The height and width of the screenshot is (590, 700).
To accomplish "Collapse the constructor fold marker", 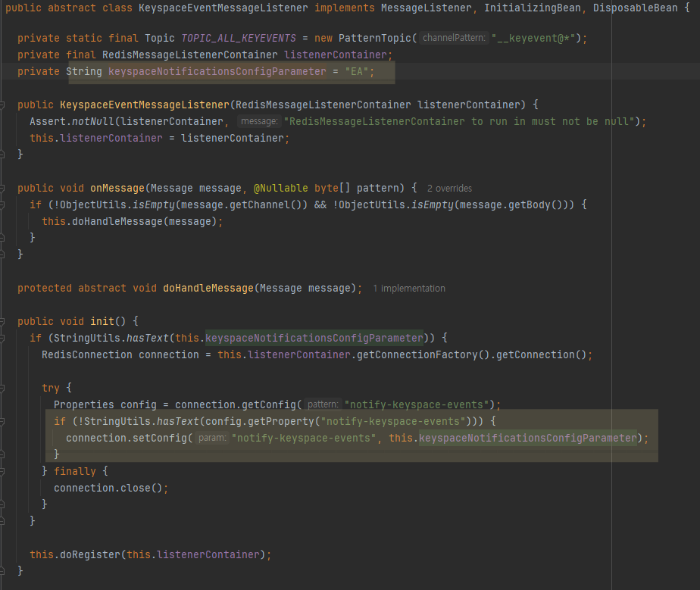I will (x=2, y=105).
